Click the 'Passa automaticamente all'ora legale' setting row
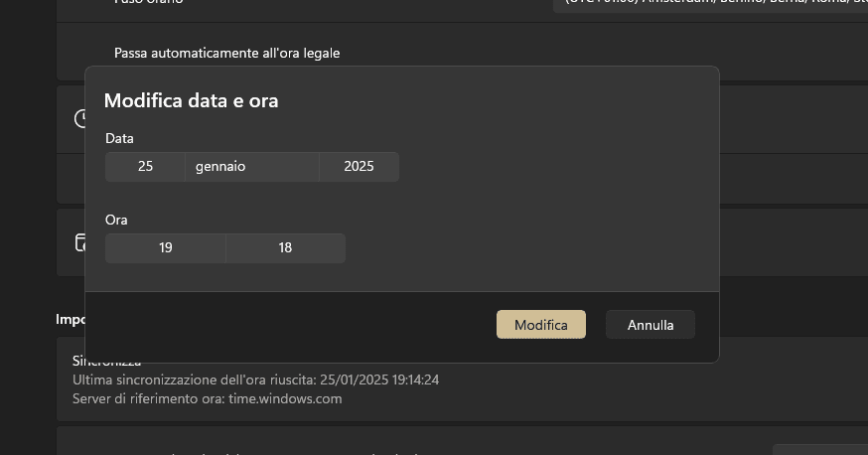868x455 pixels. pyautogui.click(x=226, y=53)
